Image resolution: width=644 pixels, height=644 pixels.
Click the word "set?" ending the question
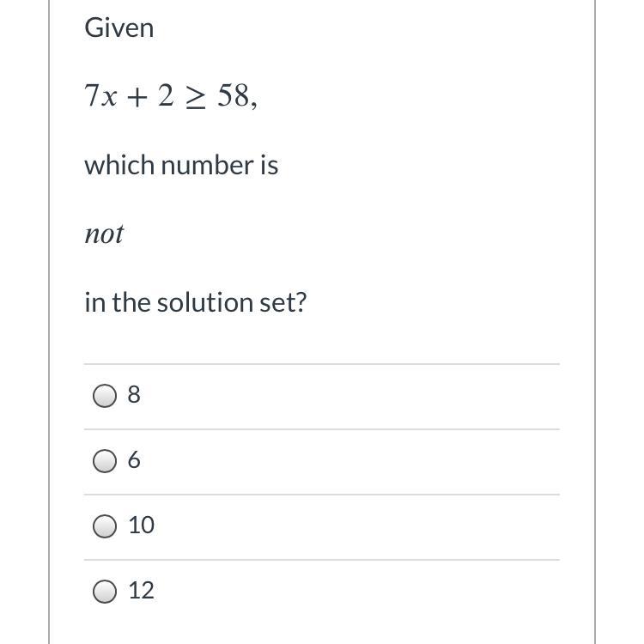283,302
